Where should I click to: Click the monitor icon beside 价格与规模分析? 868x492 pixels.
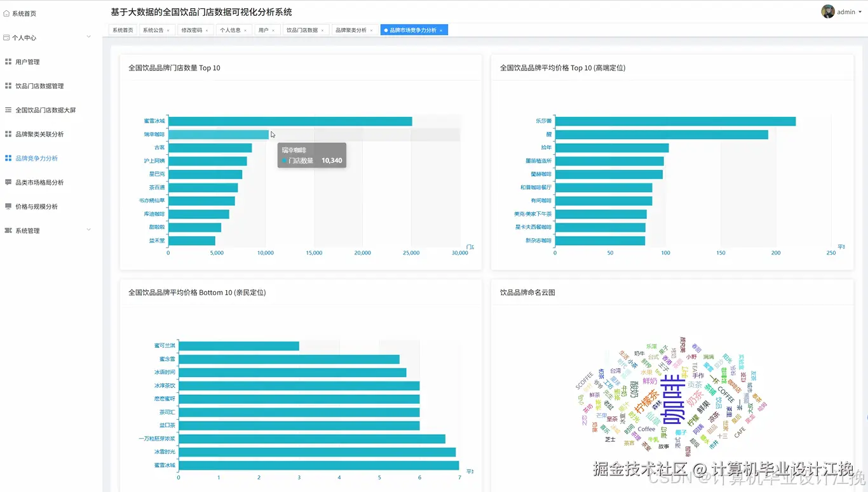[x=8, y=206]
